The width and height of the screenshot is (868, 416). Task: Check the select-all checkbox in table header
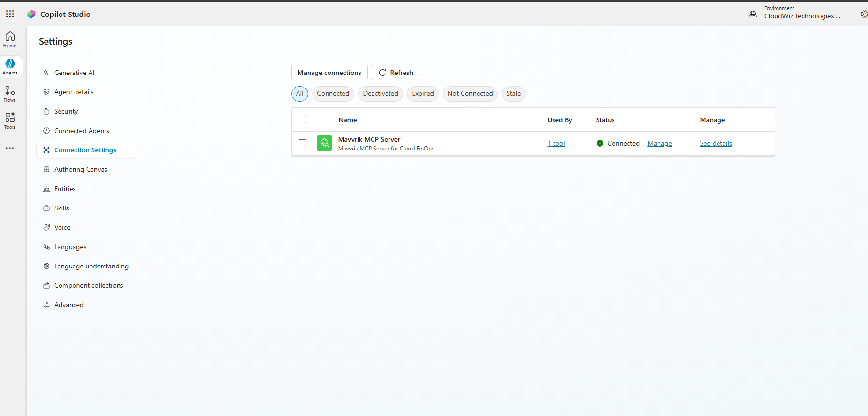coord(302,119)
